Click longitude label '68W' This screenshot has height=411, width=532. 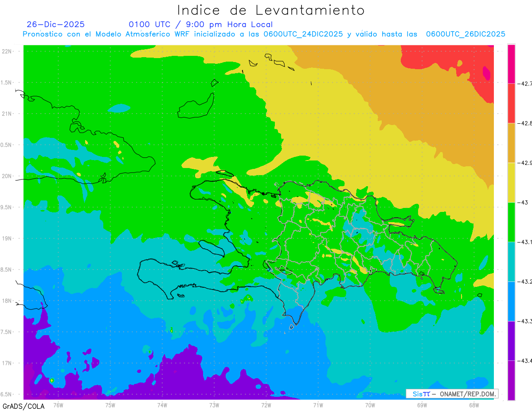point(474,405)
